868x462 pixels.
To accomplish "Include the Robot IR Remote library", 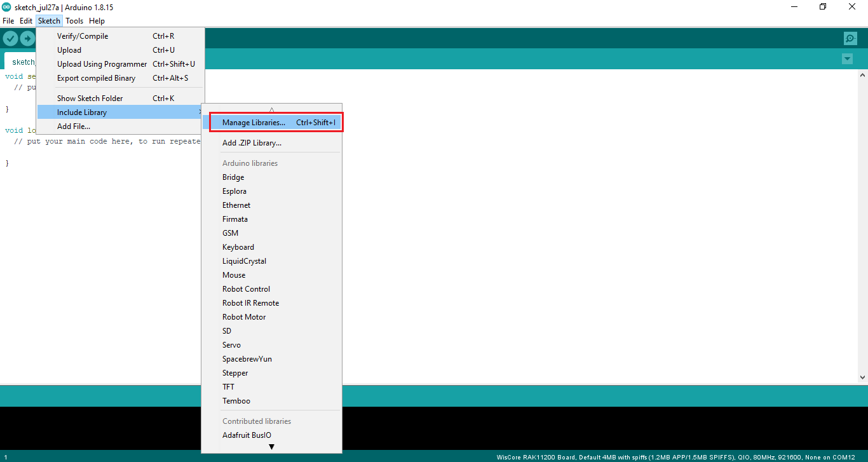I will [272, 303].
